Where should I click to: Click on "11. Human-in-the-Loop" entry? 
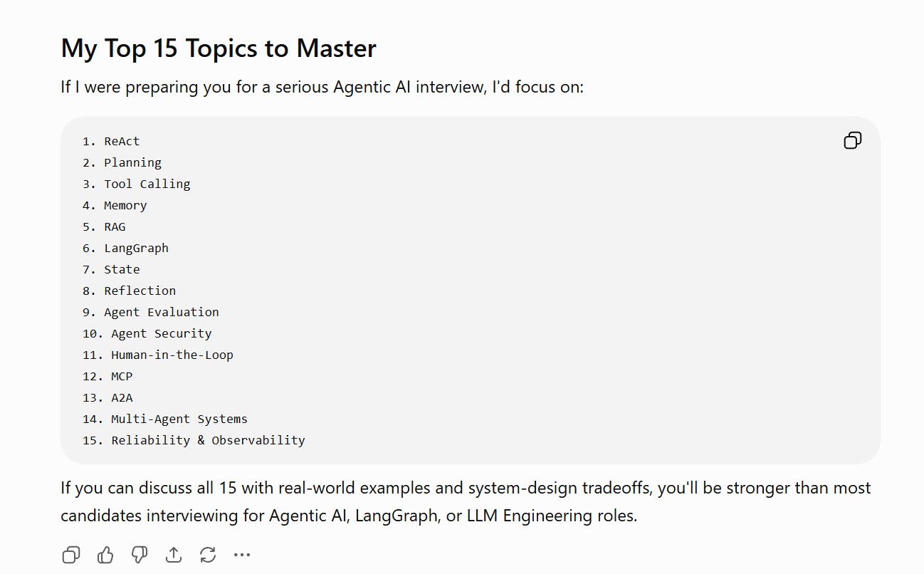[157, 355]
